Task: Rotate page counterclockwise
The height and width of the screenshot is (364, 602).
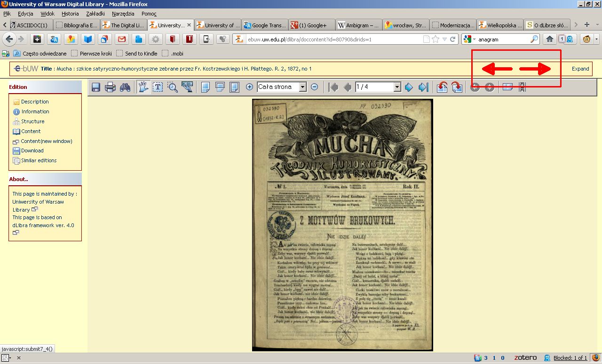Action: (x=442, y=87)
